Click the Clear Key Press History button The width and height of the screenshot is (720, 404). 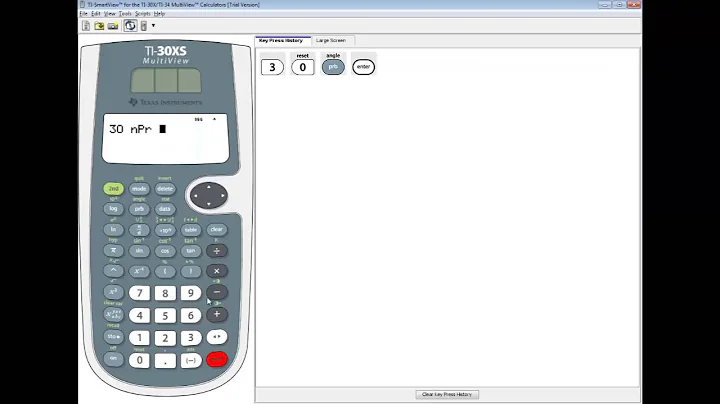447,394
